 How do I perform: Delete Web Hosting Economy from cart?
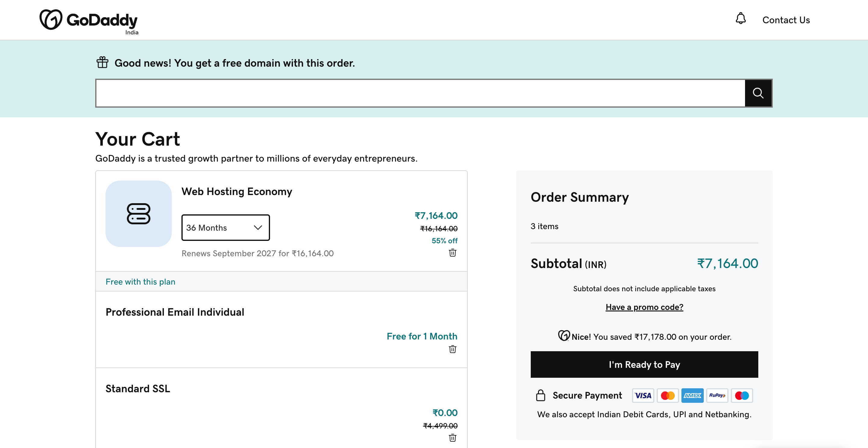(x=452, y=253)
